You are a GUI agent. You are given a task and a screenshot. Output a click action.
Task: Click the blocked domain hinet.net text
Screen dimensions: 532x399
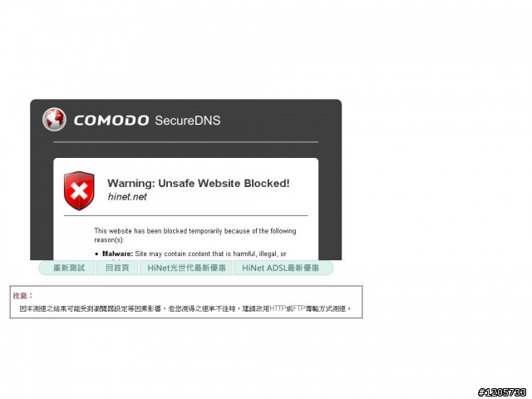(127, 197)
